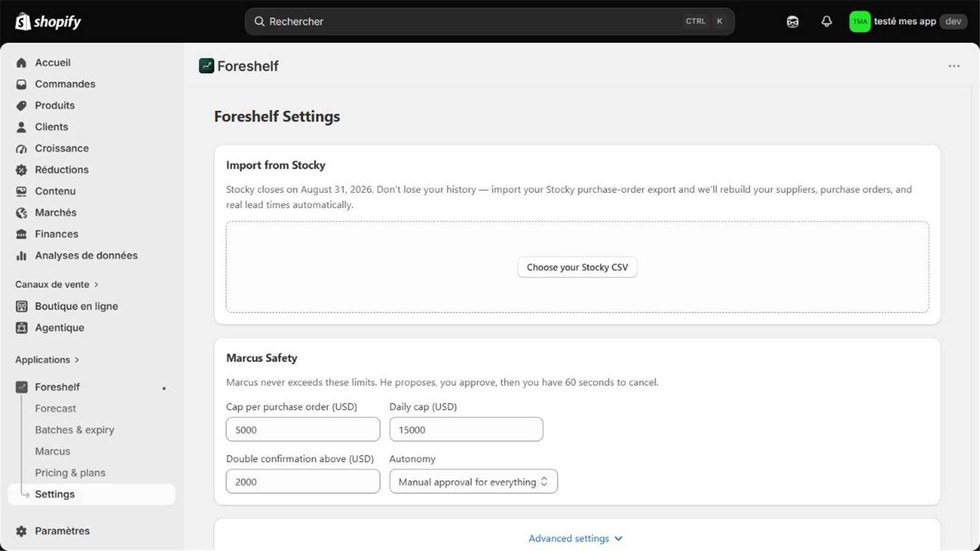Click the dev badge

pos(953,21)
